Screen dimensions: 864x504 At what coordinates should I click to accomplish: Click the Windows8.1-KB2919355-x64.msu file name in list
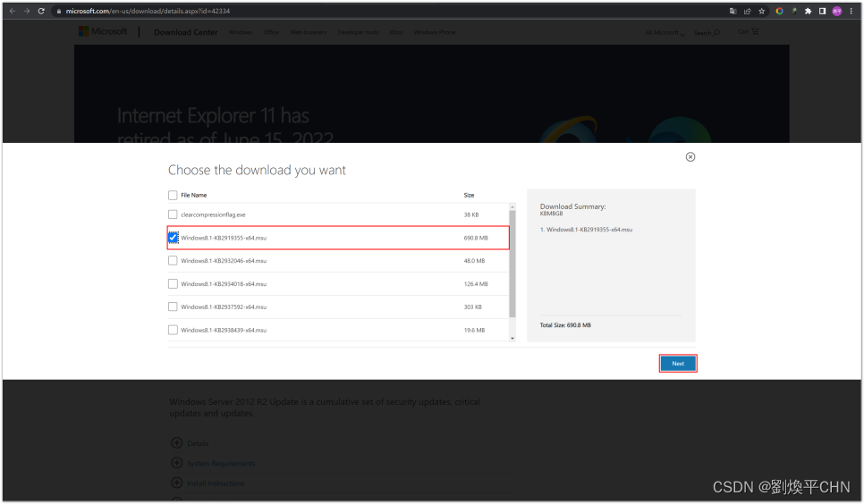(x=224, y=238)
